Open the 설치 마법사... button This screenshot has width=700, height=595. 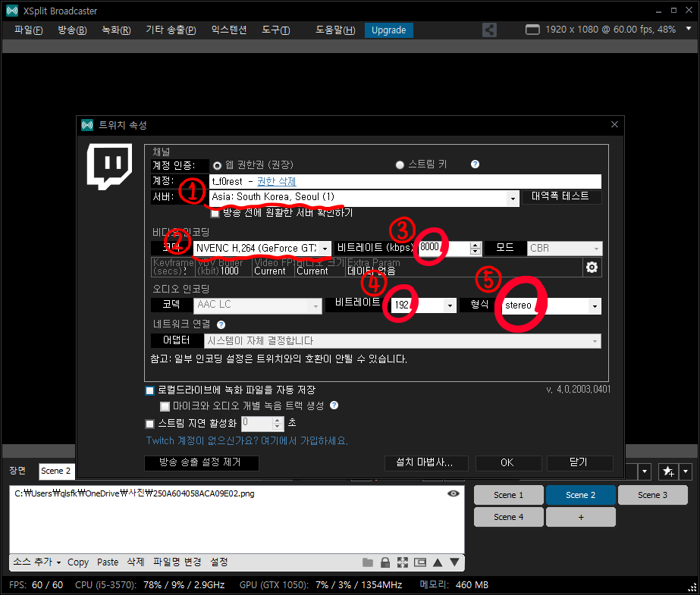coord(426,463)
